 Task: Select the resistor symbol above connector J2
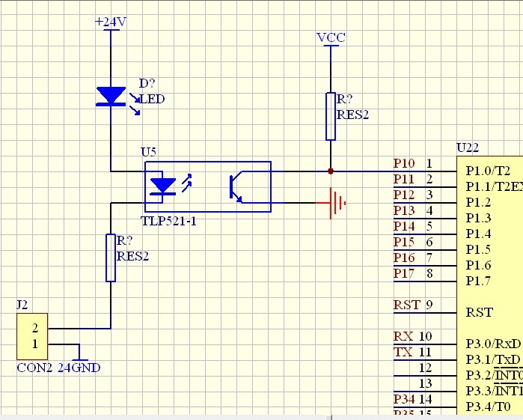pos(111,258)
